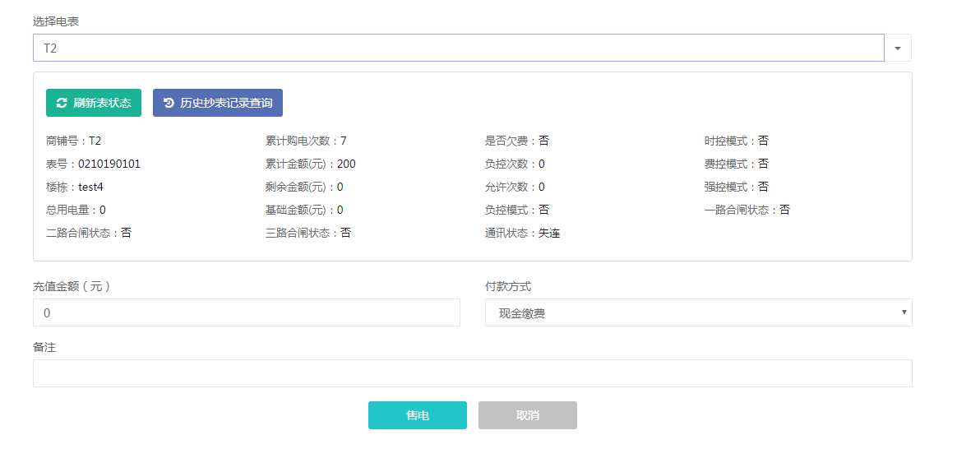The height and width of the screenshot is (472, 980).
Task: Click the 时控模式 status value
Action: pyautogui.click(x=763, y=141)
